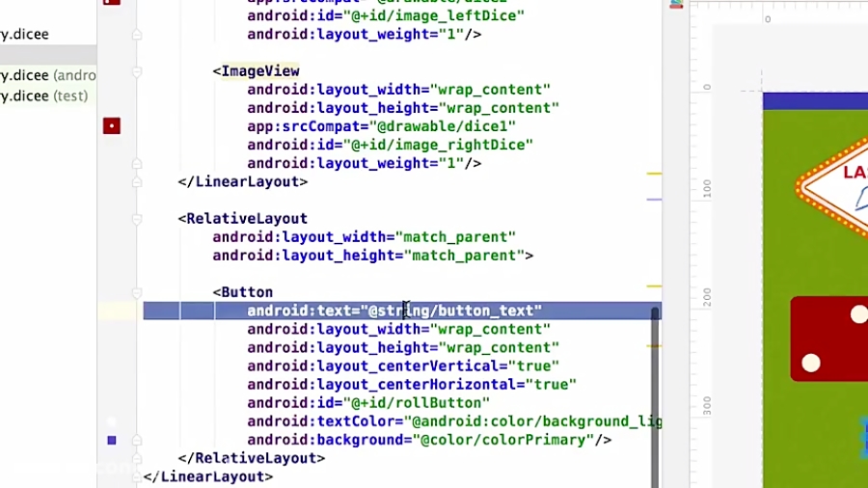Click the '<Button' tag text
868x488 pixels.
click(242, 292)
